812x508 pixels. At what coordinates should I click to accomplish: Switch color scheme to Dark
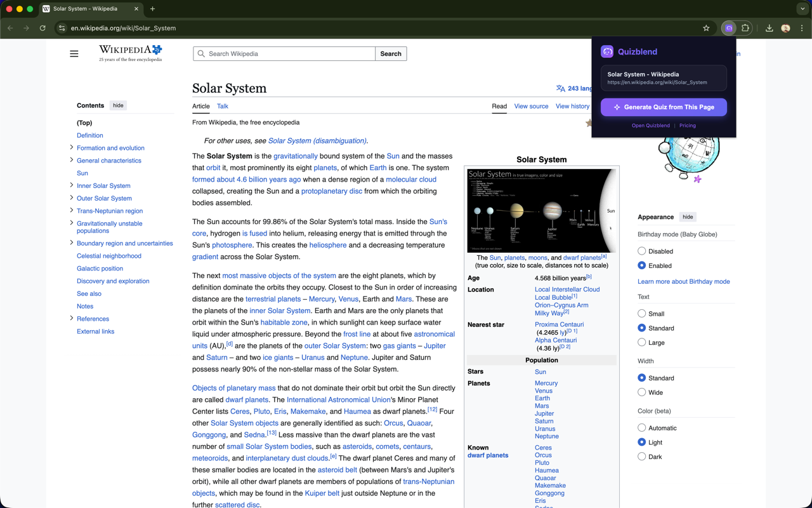[x=641, y=456]
